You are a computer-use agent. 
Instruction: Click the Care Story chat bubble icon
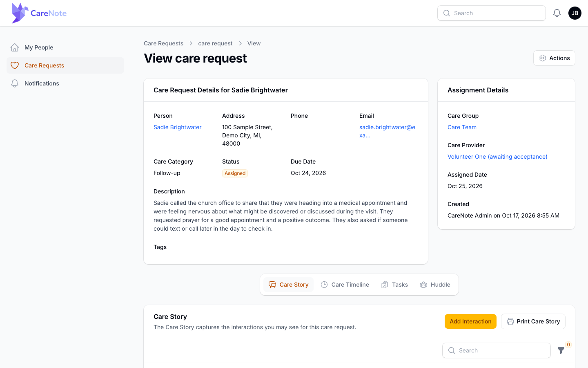click(272, 285)
